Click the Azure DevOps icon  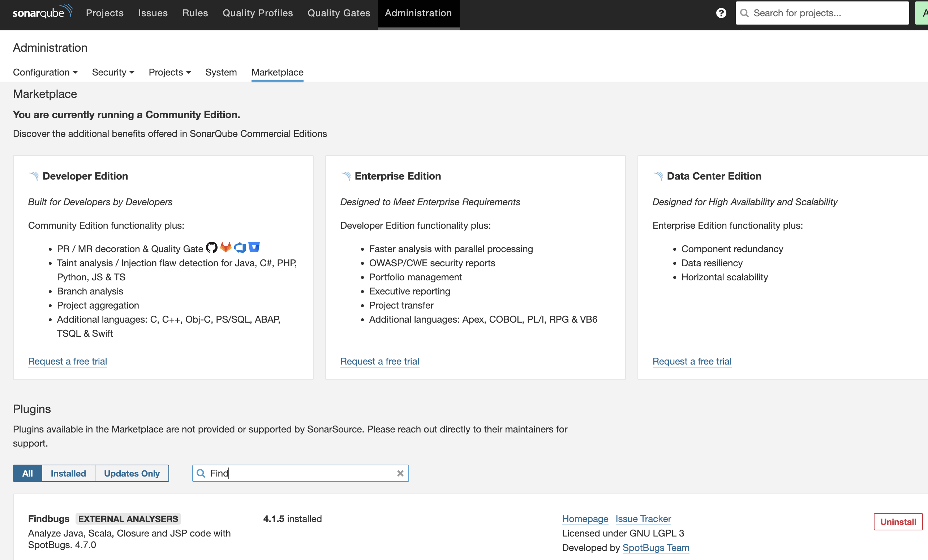tap(240, 247)
